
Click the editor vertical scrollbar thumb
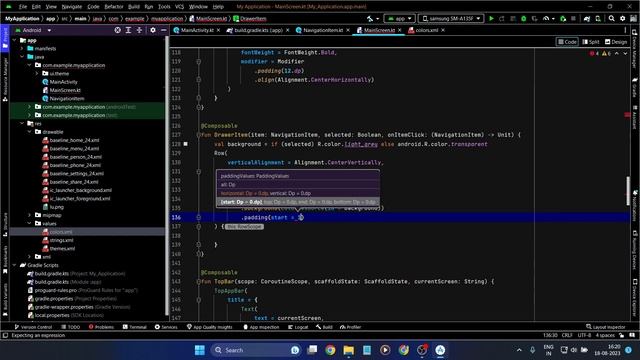(x=628, y=190)
